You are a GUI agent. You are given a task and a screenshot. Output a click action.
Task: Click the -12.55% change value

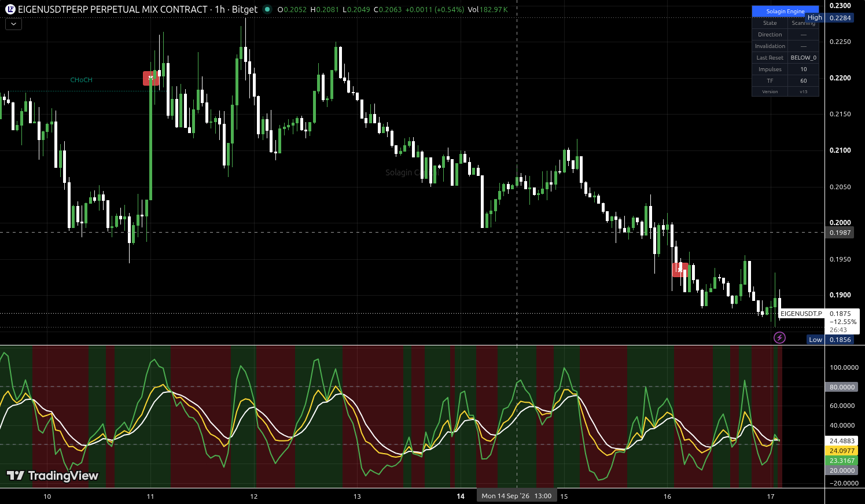point(843,322)
